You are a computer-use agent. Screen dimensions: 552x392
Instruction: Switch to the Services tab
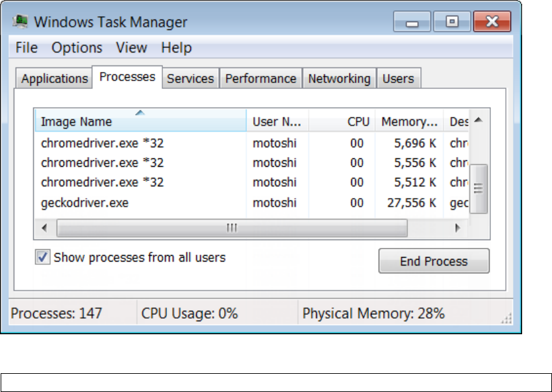190,79
